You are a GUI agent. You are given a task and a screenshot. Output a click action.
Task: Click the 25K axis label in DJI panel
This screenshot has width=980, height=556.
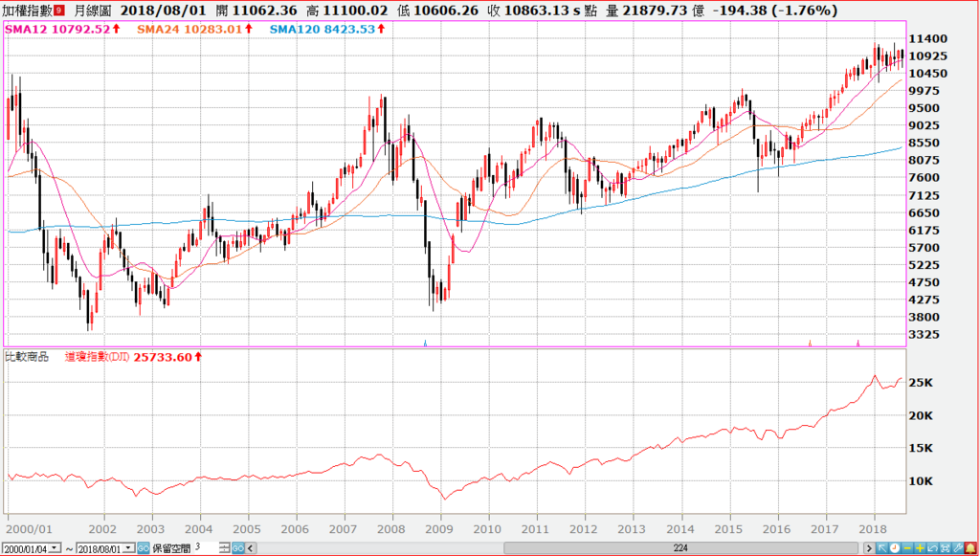pyautogui.click(x=920, y=383)
